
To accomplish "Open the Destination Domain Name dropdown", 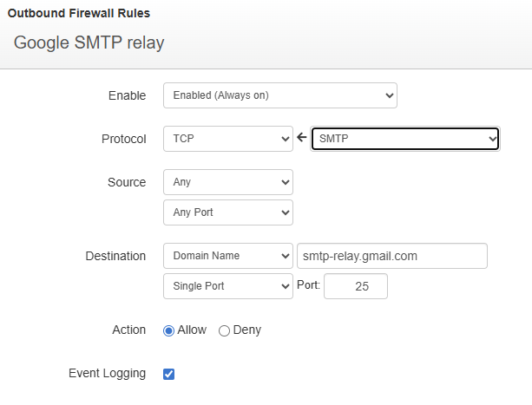I will (x=227, y=256).
